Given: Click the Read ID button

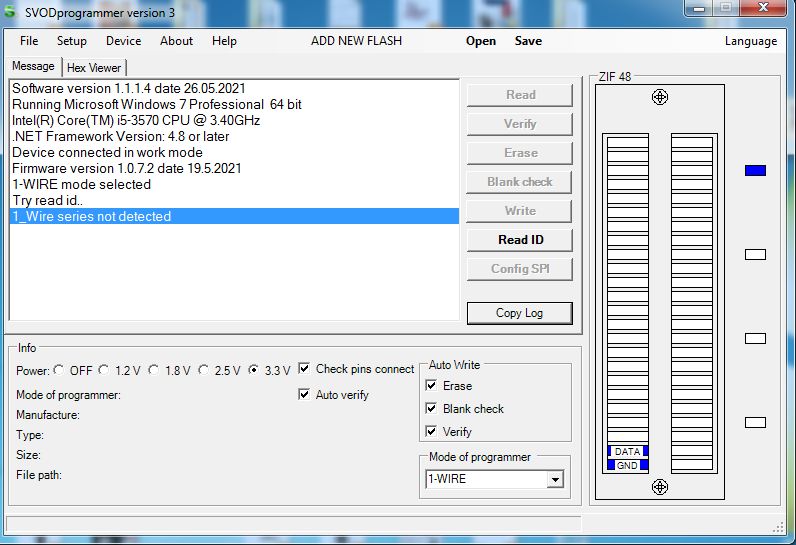Looking at the screenshot, I should pyautogui.click(x=520, y=240).
